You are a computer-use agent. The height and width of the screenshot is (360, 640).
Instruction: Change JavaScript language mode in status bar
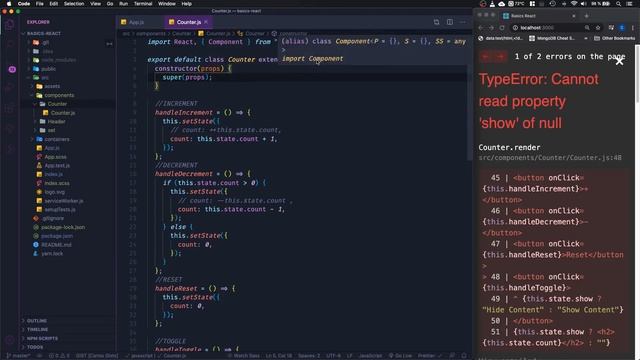[x=370, y=356]
